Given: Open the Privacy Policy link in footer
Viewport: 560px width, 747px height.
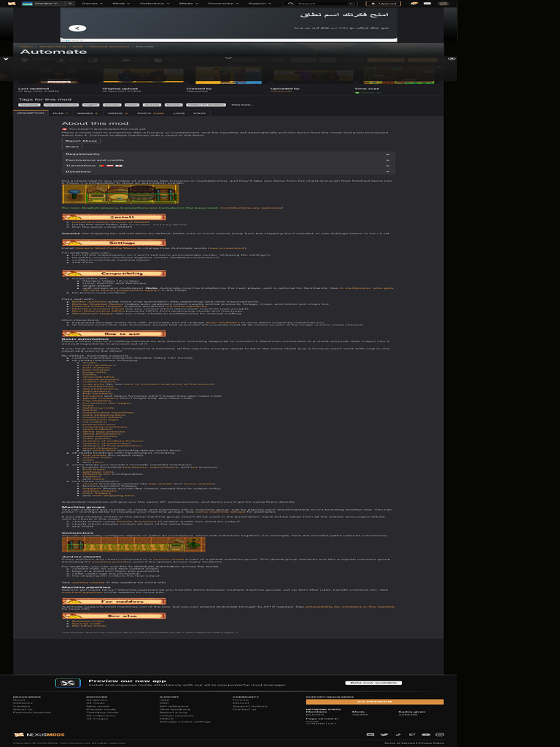Looking at the screenshot, I should tap(432, 743).
